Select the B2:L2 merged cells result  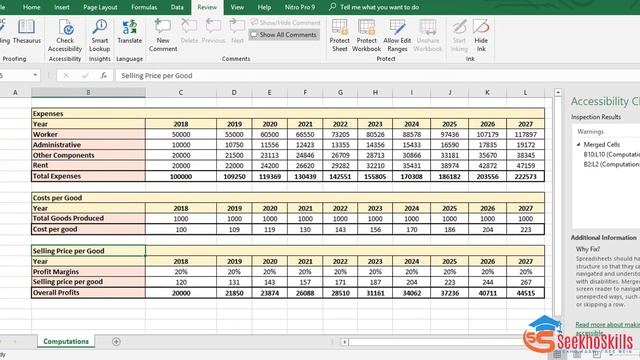click(611, 164)
